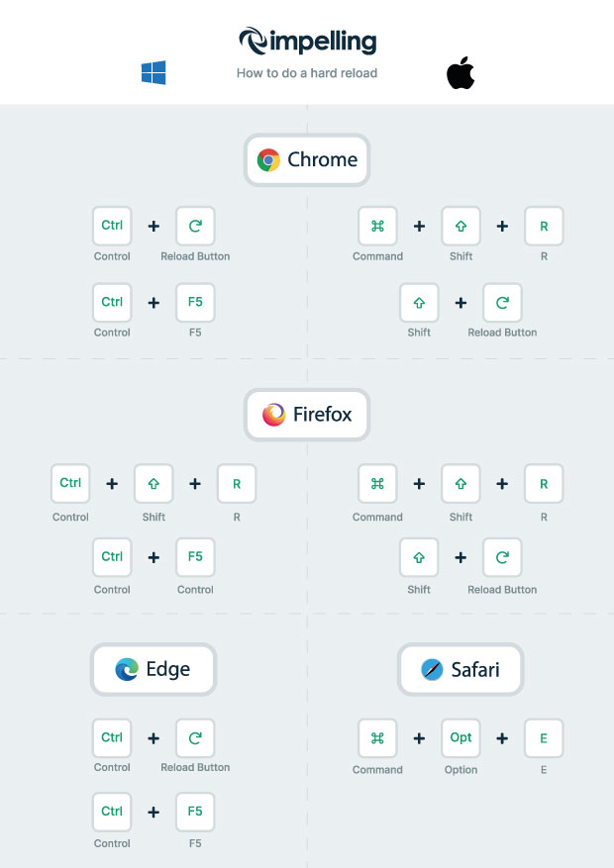The image size is (614, 868).
Task: Click the Edge browser logo icon
Action: 127,670
